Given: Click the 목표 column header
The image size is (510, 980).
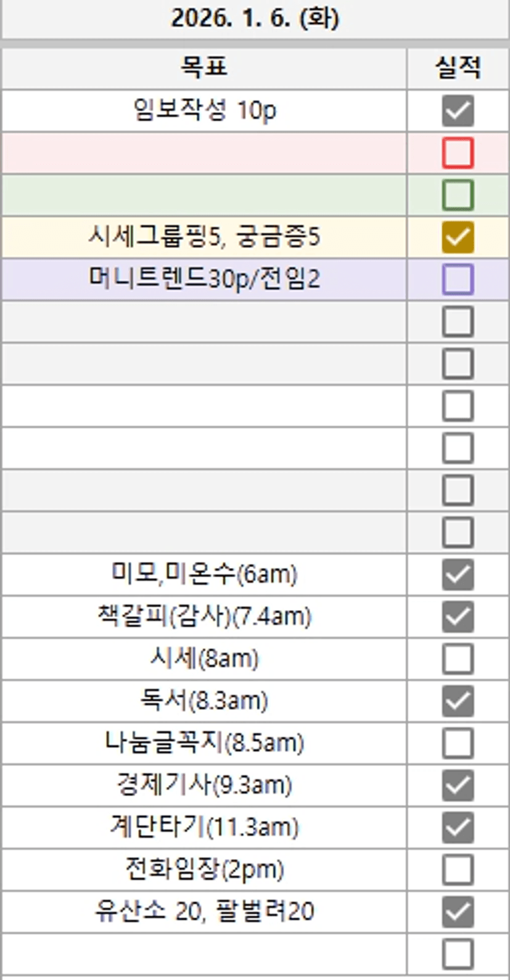Looking at the screenshot, I should (x=204, y=67).
